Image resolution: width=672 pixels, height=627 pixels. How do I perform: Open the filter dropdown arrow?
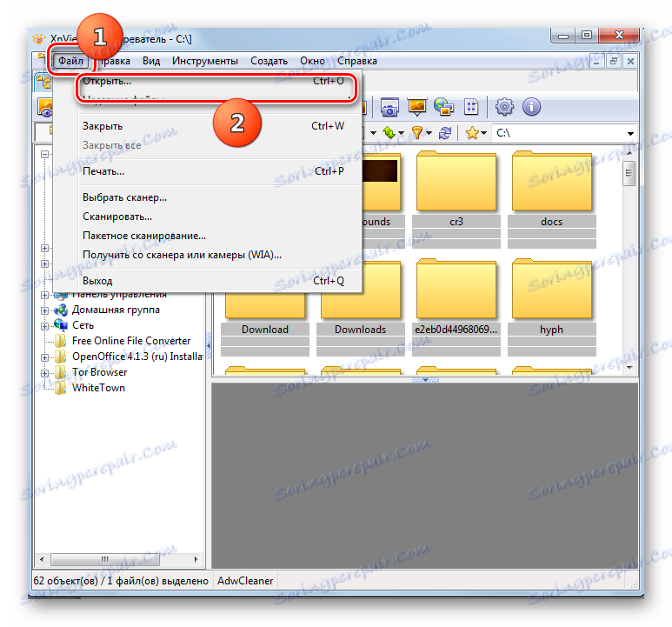[429, 133]
